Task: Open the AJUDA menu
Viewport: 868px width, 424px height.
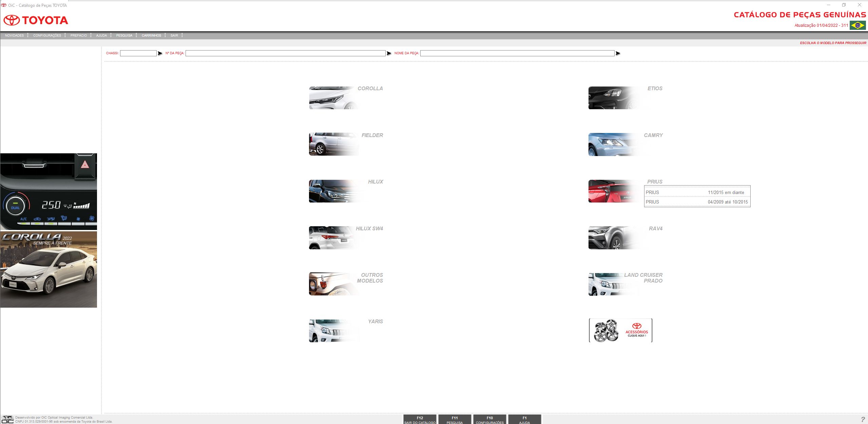Action: click(x=101, y=36)
